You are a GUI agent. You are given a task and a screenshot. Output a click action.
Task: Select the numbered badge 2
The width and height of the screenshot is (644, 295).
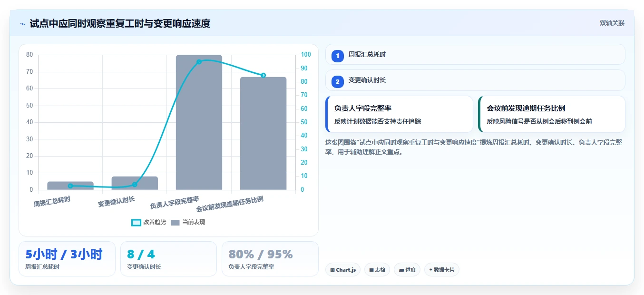pyautogui.click(x=338, y=82)
